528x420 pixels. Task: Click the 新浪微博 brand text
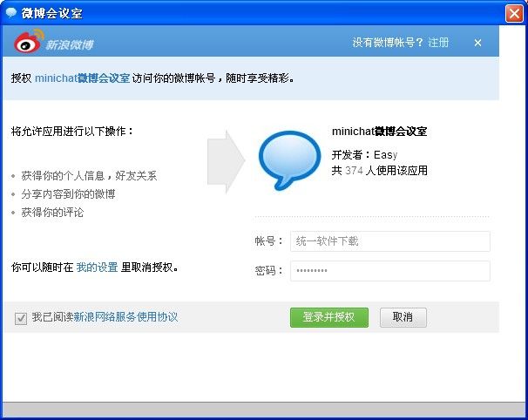(70, 44)
